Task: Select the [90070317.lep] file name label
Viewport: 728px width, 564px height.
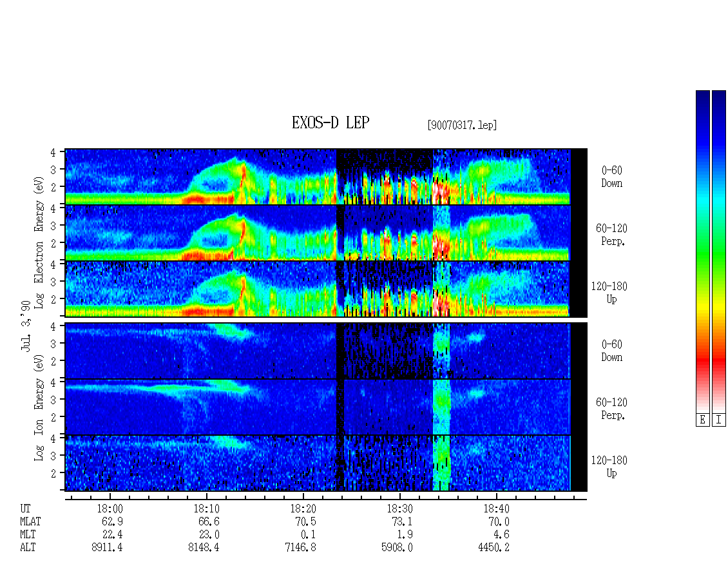Action: point(462,125)
